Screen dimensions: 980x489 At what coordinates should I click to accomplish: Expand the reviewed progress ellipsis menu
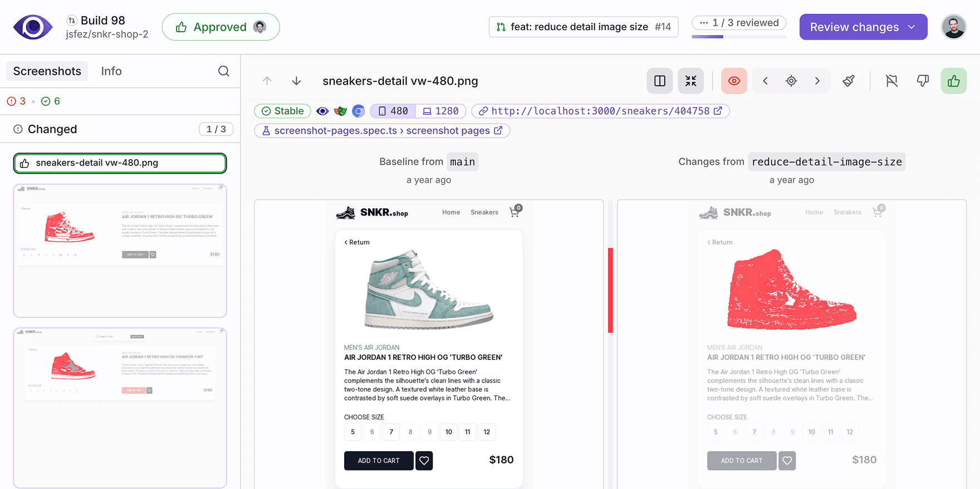click(x=704, y=23)
